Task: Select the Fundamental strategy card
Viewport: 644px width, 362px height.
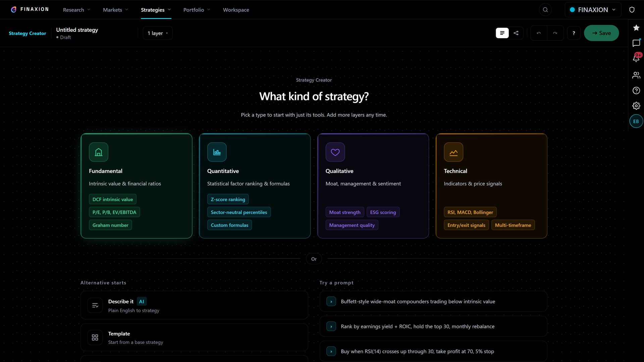Action: pos(137,186)
